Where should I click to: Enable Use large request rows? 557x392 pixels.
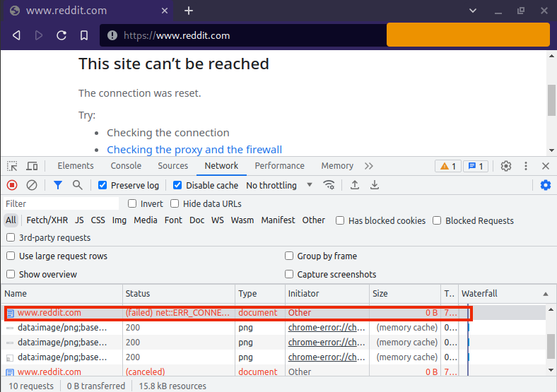[x=11, y=256]
